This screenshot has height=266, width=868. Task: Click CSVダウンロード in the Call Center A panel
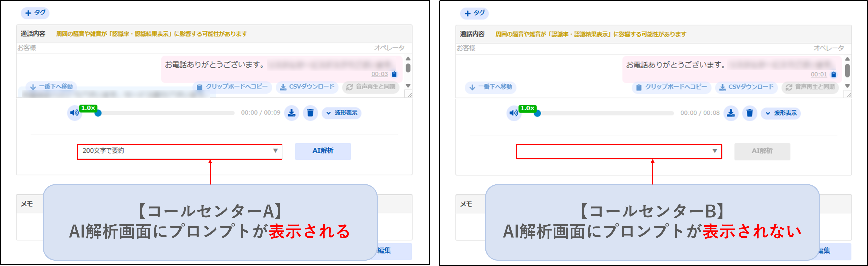[307, 87]
